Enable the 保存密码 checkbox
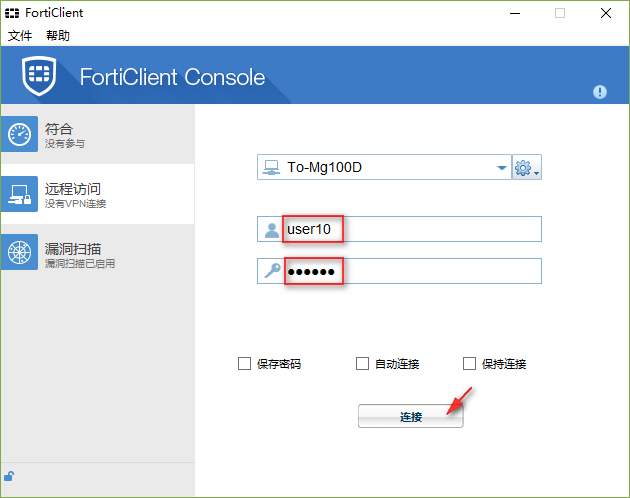Viewport: 630px width, 498px height. (244, 363)
